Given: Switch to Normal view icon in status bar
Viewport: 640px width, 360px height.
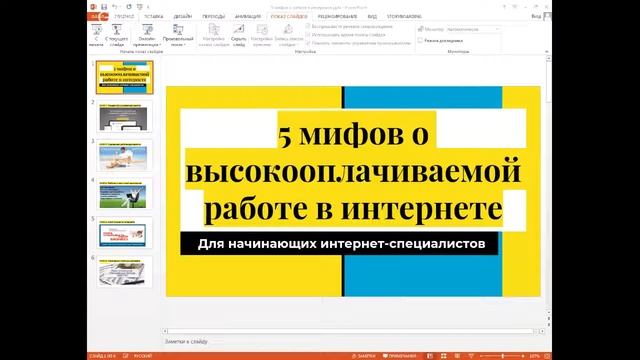Looking at the screenshot, I should (x=430, y=356).
